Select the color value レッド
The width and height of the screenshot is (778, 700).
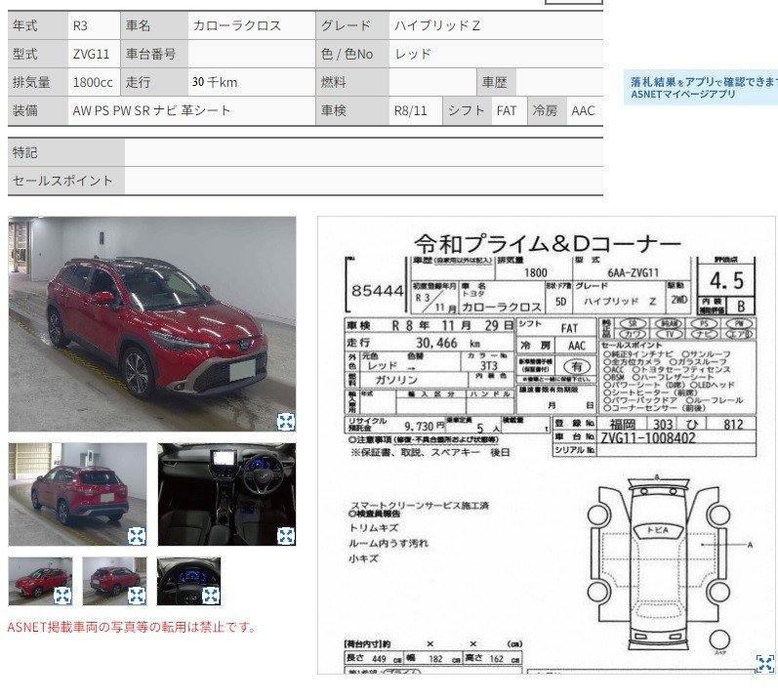click(x=413, y=54)
